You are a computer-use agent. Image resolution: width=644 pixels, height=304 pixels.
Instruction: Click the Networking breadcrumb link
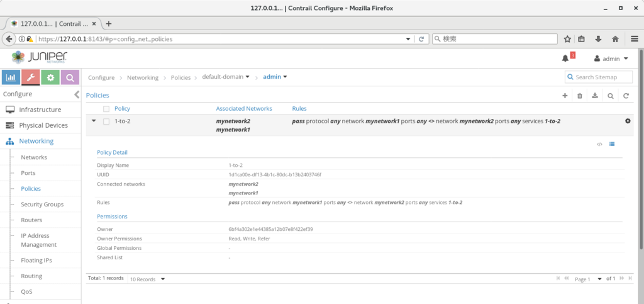tap(143, 77)
